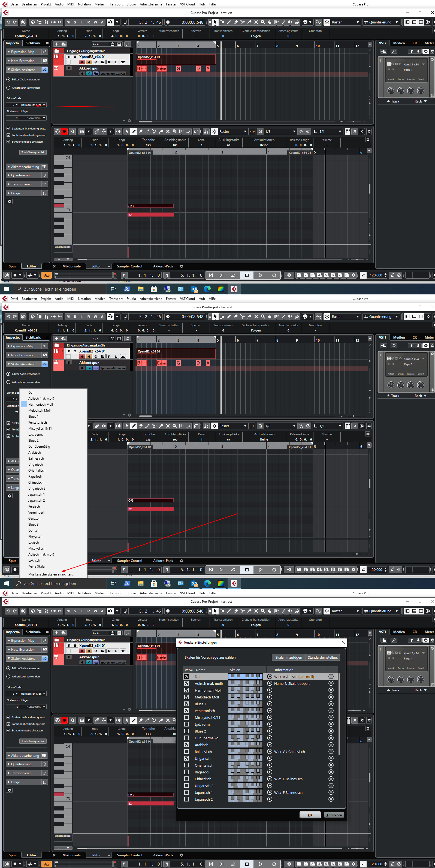Select Phrygisch in the popup scale menu

coord(35,537)
